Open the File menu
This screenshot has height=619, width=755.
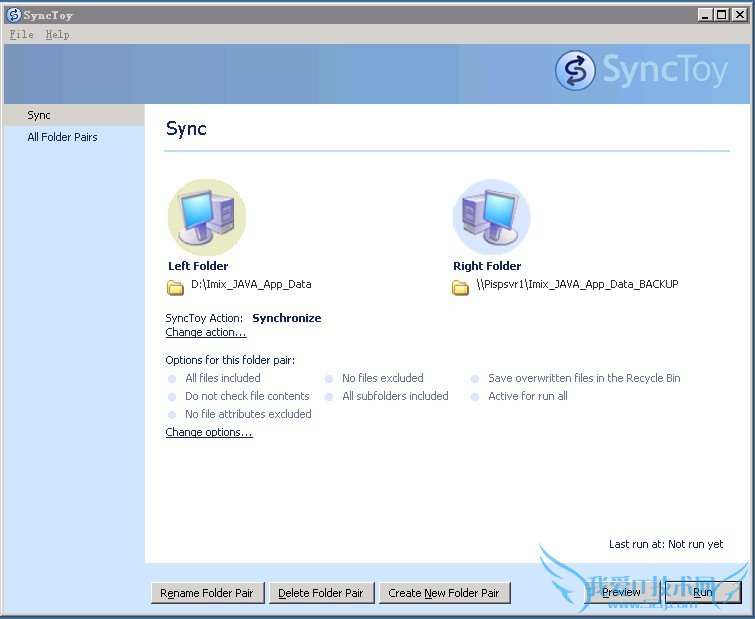21,34
